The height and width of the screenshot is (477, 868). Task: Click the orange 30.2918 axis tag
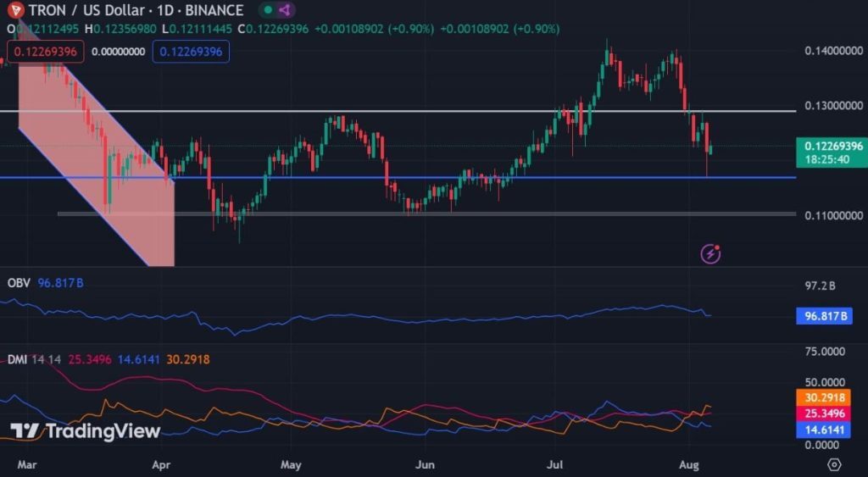[x=824, y=398]
